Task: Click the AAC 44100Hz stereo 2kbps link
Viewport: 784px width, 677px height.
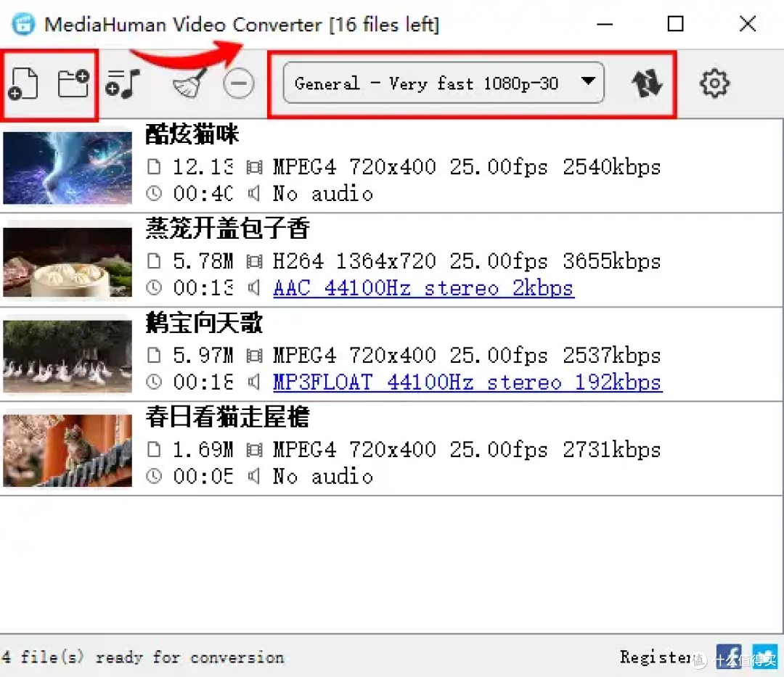Action: click(x=423, y=288)
